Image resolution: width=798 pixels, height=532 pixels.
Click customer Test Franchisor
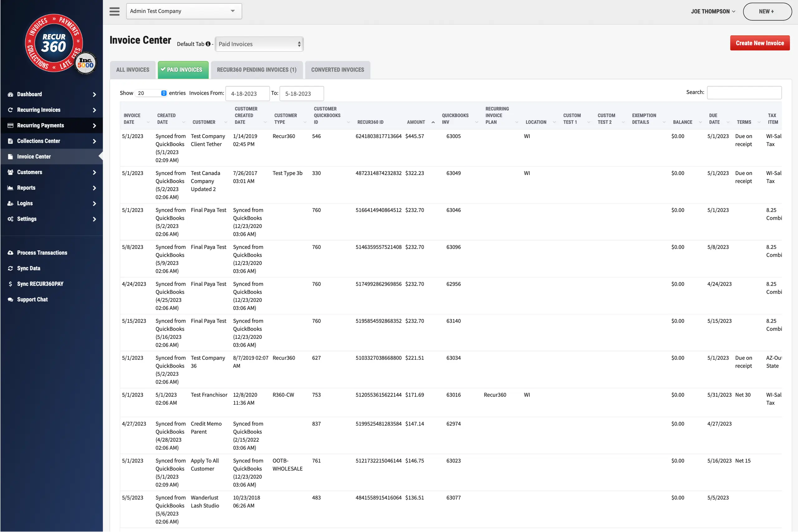point(209,395)
